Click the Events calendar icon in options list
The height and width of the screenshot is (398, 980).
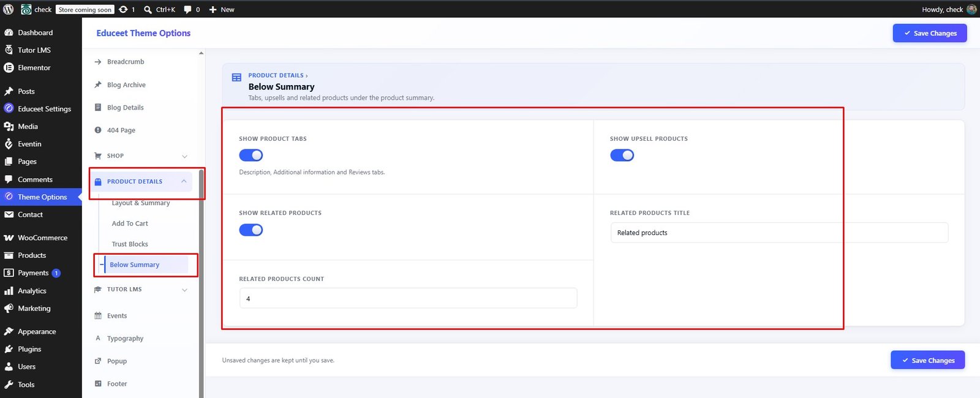pos(98,316)
